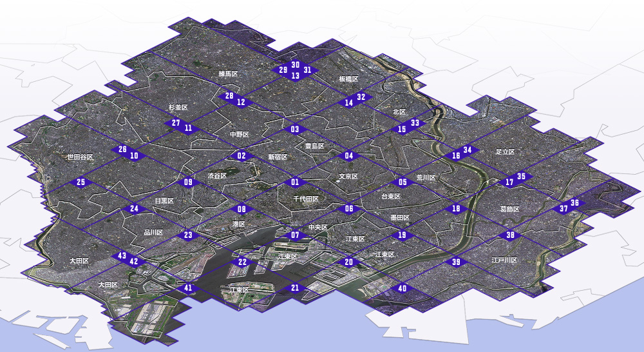Click the 練馬区 ward label
The height and width of the screenshot is (352, 644).
point(229,74)
